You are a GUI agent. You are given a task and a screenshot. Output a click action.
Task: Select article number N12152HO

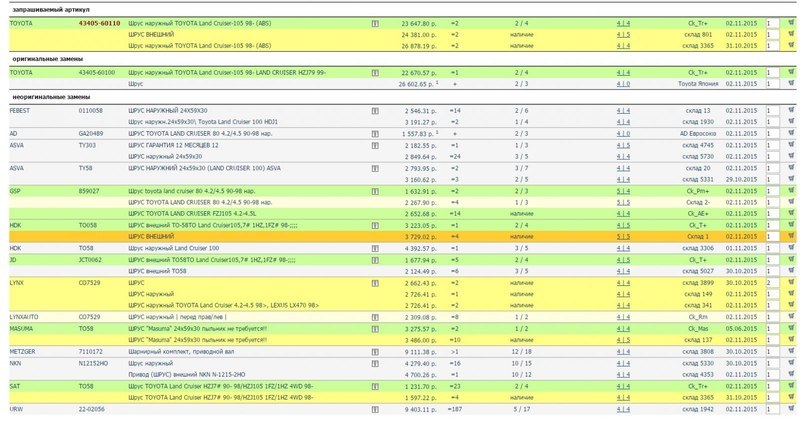tap(93, 363)
